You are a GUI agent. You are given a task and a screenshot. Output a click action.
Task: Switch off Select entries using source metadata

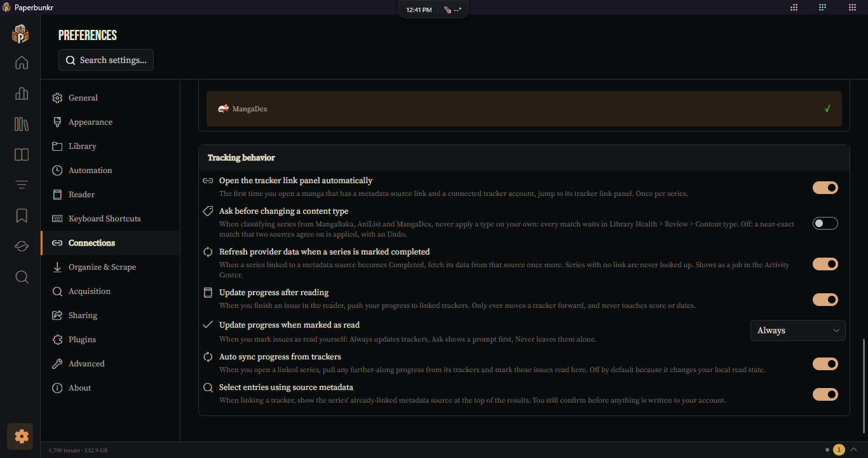pyautogui.click(x=825, y=394)
